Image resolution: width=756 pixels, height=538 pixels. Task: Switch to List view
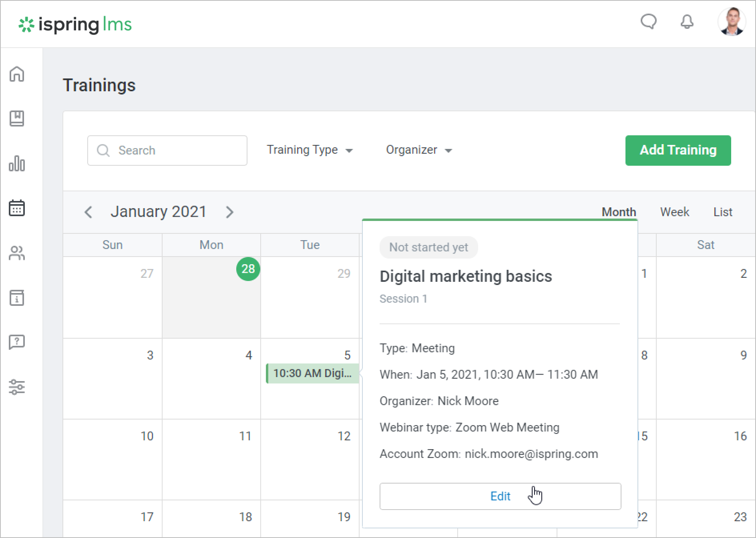click(x=722, y=212)
